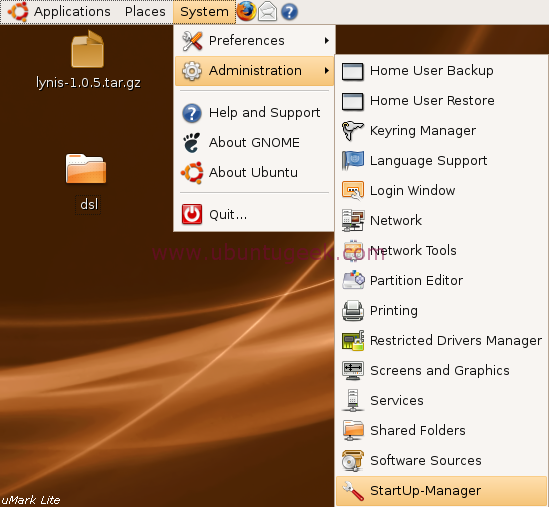This screenshot has height=507, width=549.
Task: Open Shared Folders
Action: coord(442,431)
